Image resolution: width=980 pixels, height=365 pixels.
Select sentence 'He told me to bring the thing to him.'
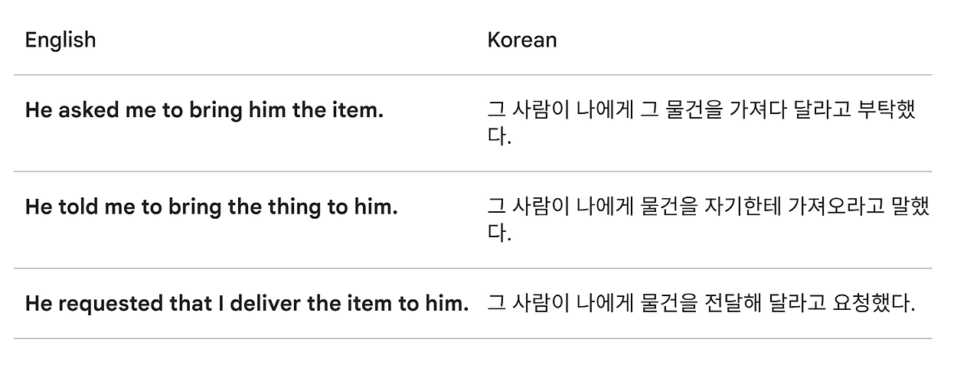[x=211, y=207]
